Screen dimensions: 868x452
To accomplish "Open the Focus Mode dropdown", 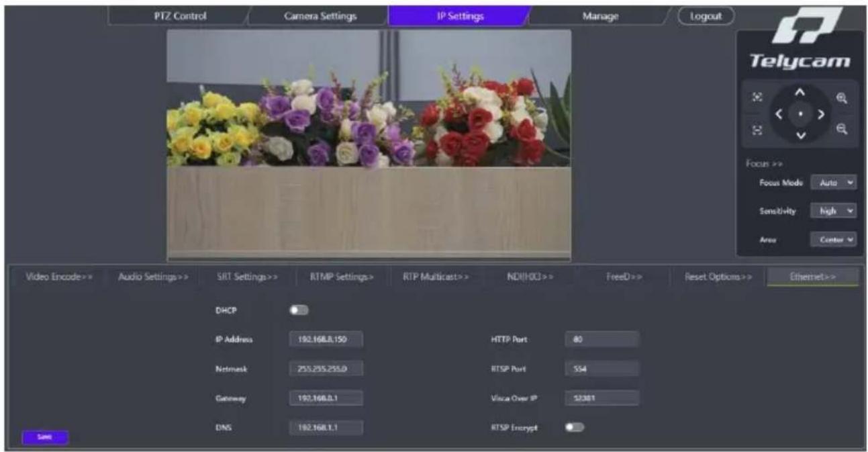I will [834, 182].
